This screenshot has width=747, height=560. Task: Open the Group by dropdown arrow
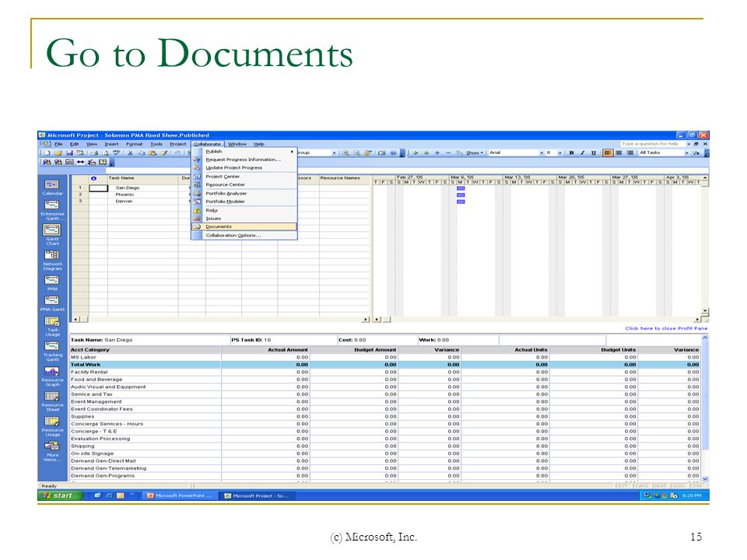tap(334, 153)
